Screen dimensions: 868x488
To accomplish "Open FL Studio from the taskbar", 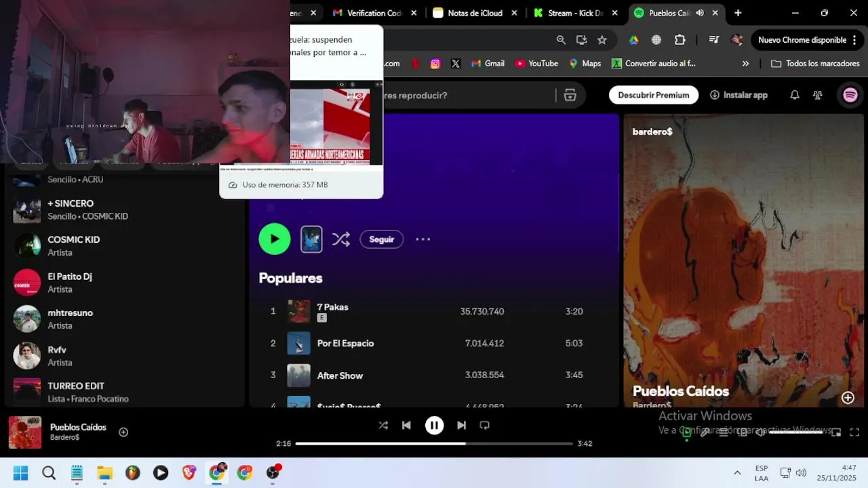I will pos(133,472).
